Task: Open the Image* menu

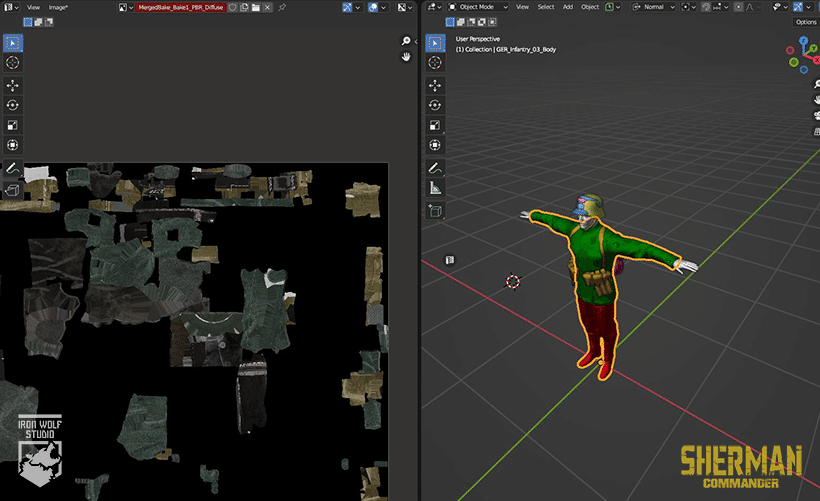Action: 58,7
